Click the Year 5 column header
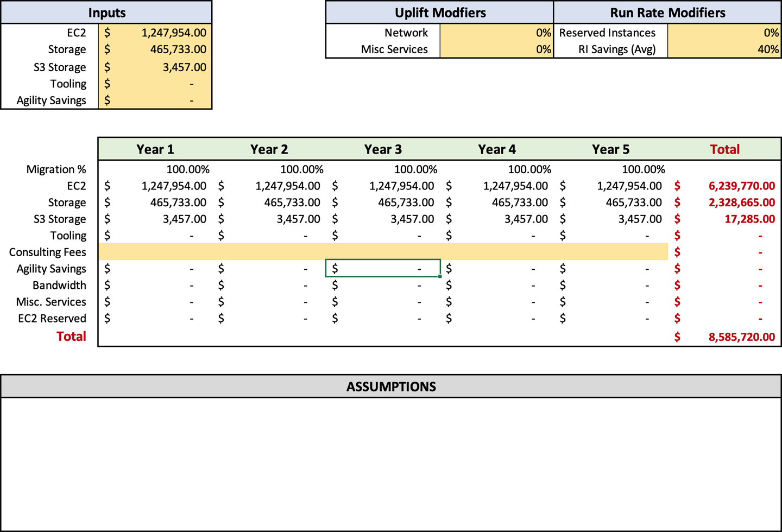This screenshot has width=782, height=532. point(611,149)
